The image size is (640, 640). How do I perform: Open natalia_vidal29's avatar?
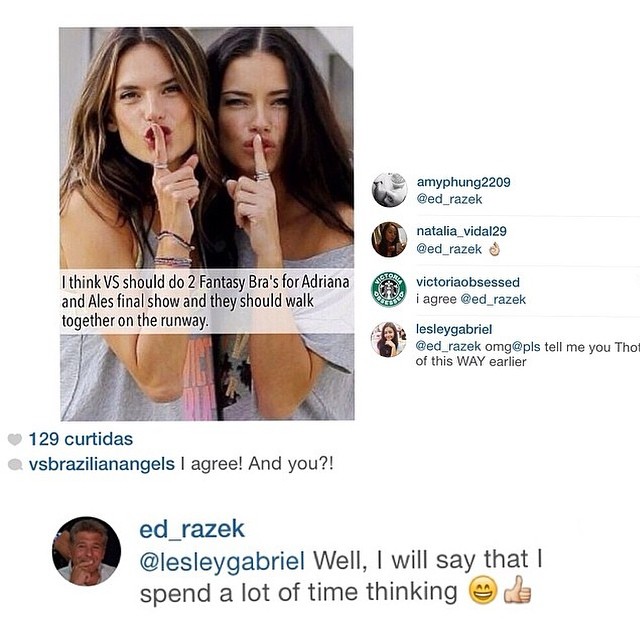pyautogui.click(x=389, y=240)
